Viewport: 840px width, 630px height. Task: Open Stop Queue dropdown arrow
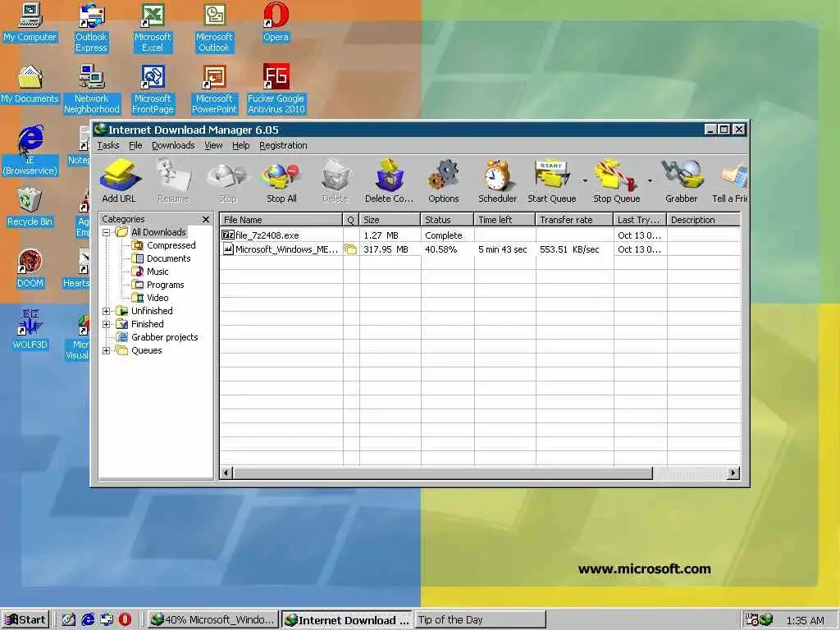[650, 180]
